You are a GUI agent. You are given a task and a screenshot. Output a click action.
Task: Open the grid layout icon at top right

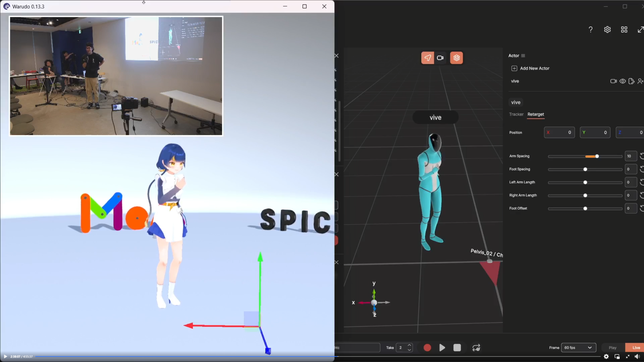tap(624, 30)
